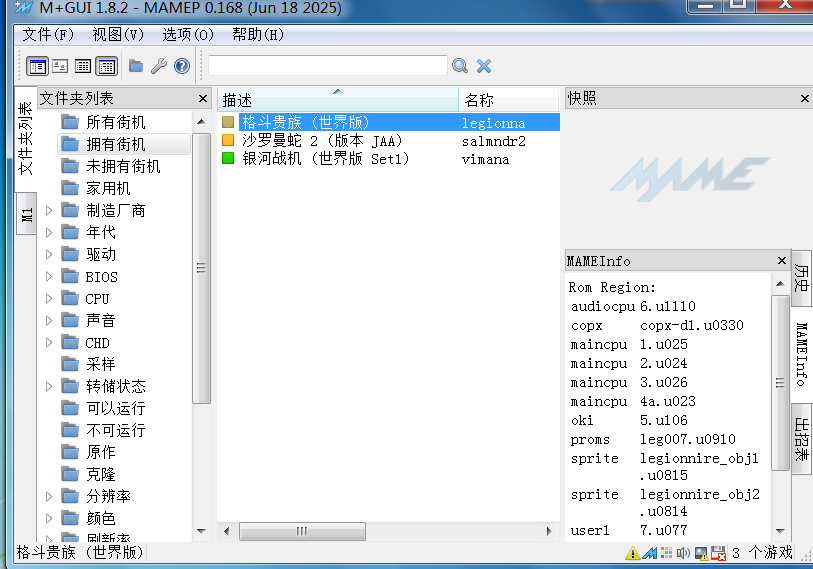
Task: Click the color grid status bar icon
Action: [x=666, y=553]
